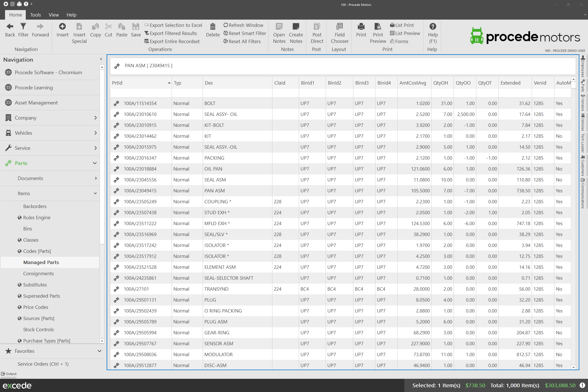Expand the Favorites section
588x392 pixels.
pos(99,351)
